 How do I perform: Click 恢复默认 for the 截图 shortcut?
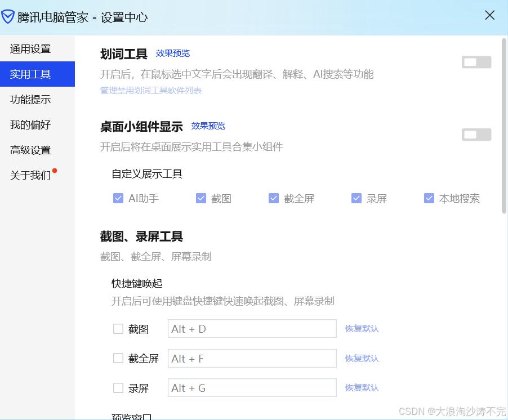click(x=362, y=329)
